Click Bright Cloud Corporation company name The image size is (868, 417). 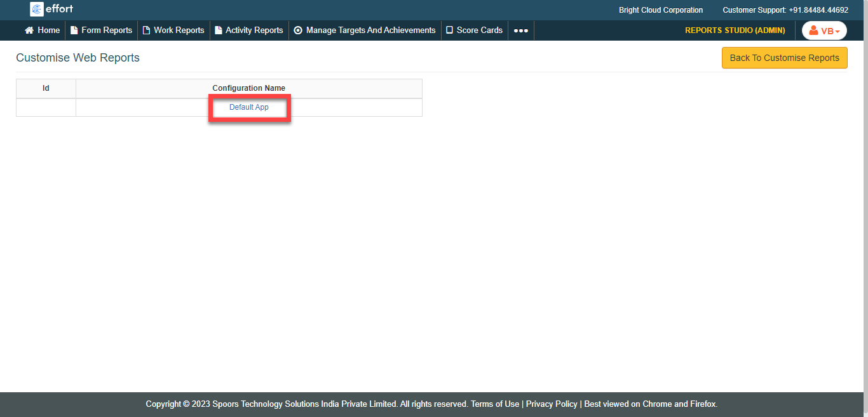(x=661, y=10)
